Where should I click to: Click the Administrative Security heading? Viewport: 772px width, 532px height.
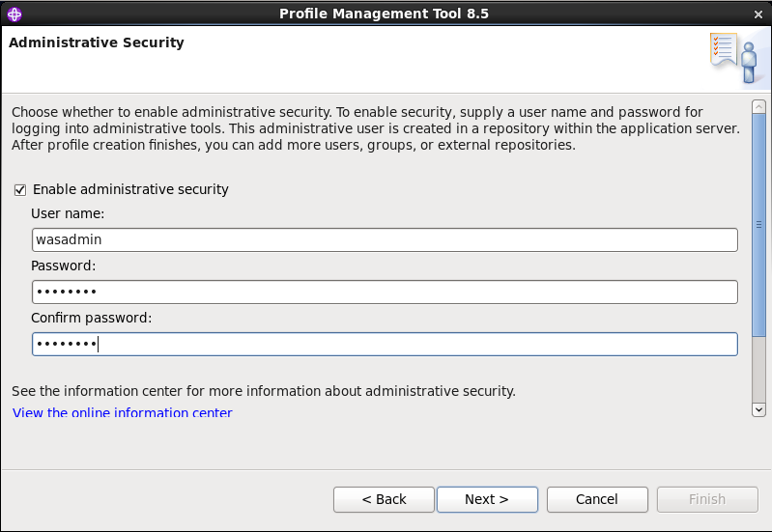click(97, 42)
